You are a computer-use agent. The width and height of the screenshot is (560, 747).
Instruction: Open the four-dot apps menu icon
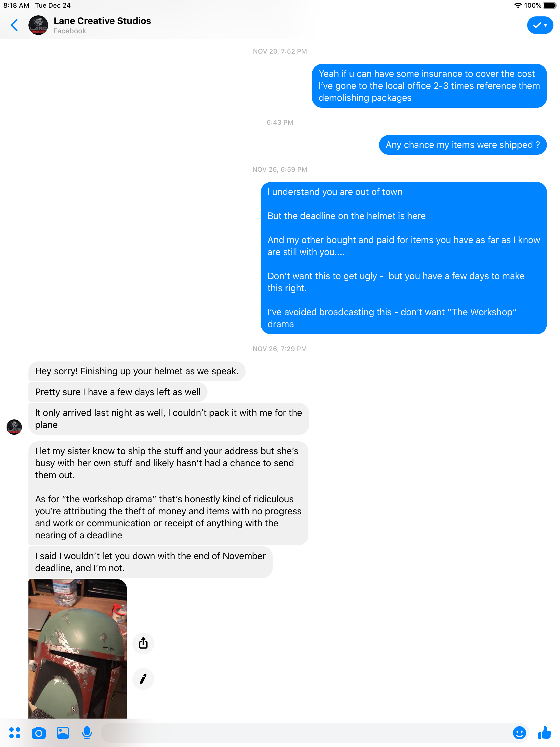[14, 733]
